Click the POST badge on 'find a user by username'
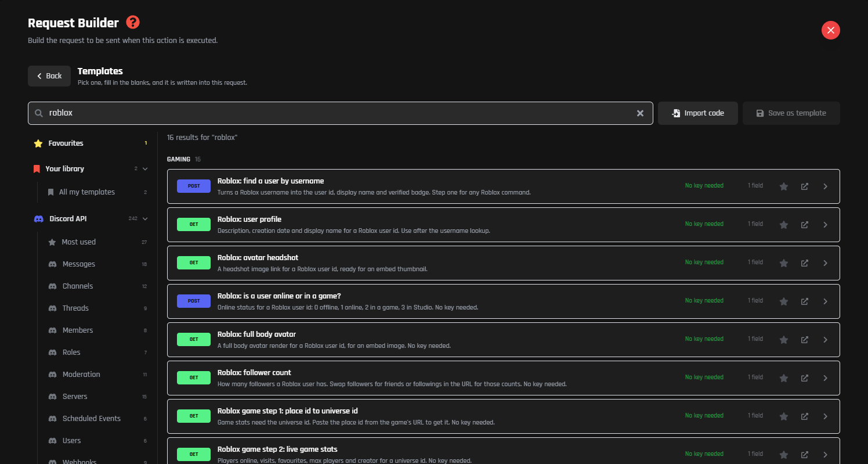 coord(194,186)
